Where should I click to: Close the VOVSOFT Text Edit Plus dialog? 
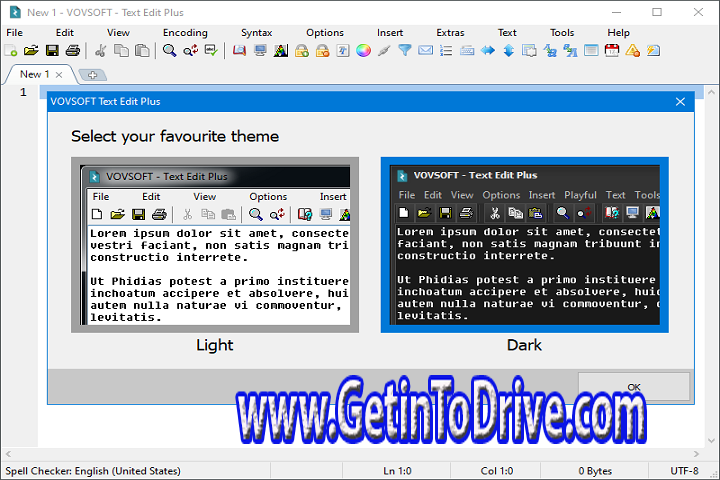tap(681, 102)
